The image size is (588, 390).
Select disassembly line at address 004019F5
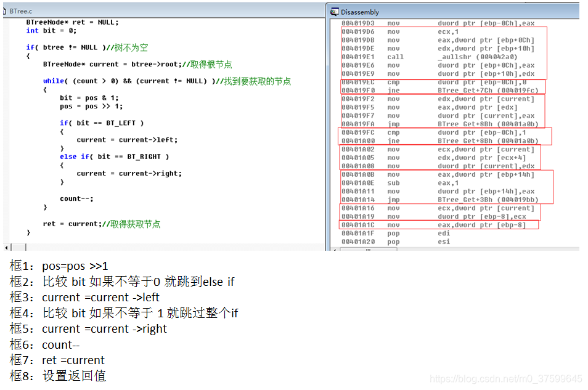point(430,107)
